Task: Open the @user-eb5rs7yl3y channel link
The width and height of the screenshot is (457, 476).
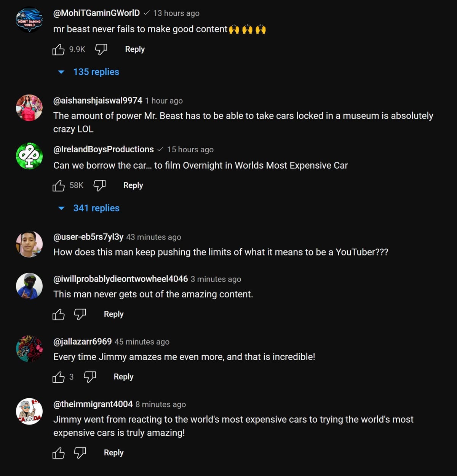Action: click(x=88, y=237)
